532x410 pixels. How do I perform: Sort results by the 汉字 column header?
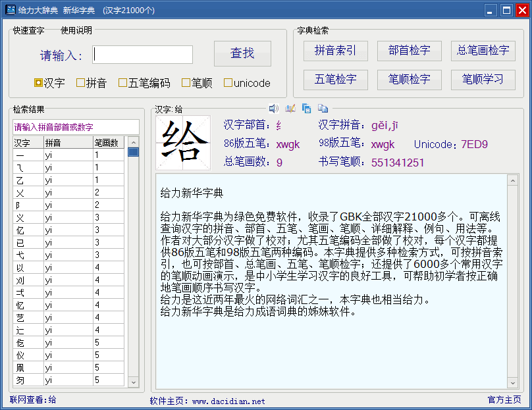[28, 143]
